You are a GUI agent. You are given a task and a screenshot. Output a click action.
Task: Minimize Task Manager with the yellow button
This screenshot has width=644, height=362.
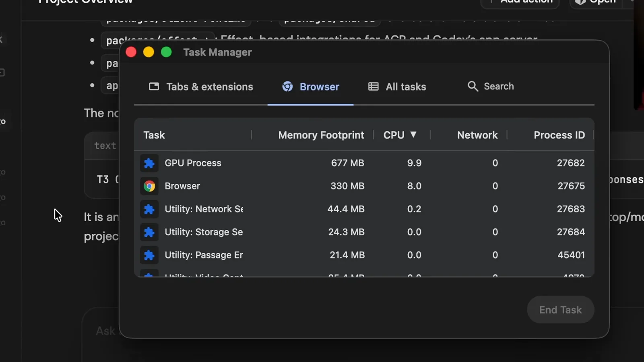(x=149, y=52)
